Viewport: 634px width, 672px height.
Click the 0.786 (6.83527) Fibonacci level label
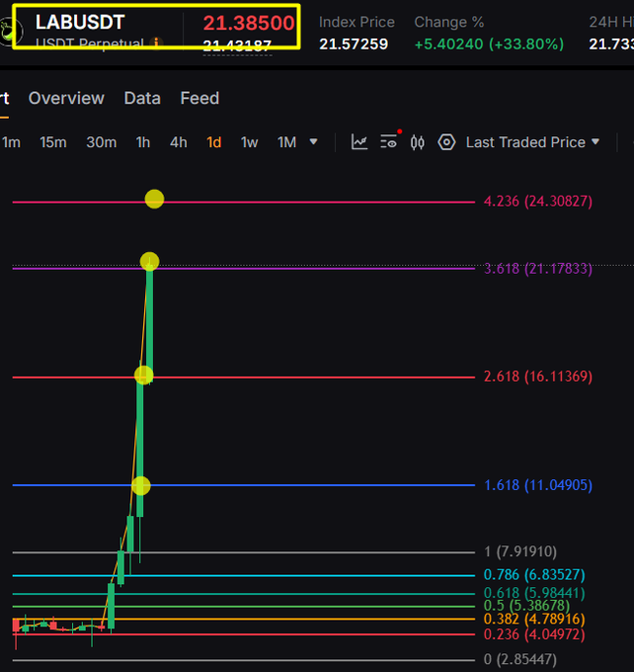534,575
